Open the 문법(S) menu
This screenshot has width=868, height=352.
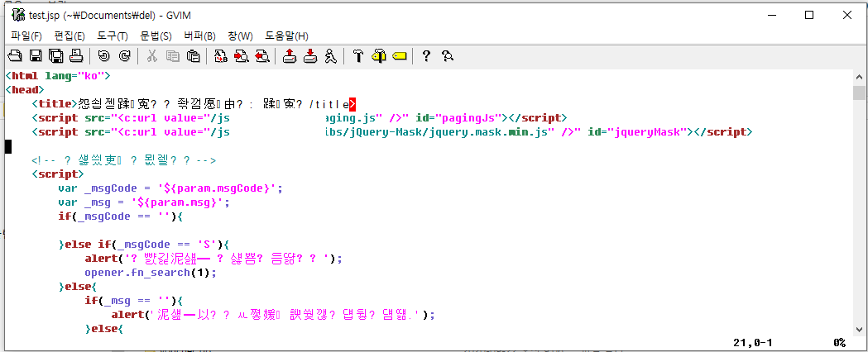point(156,36)
